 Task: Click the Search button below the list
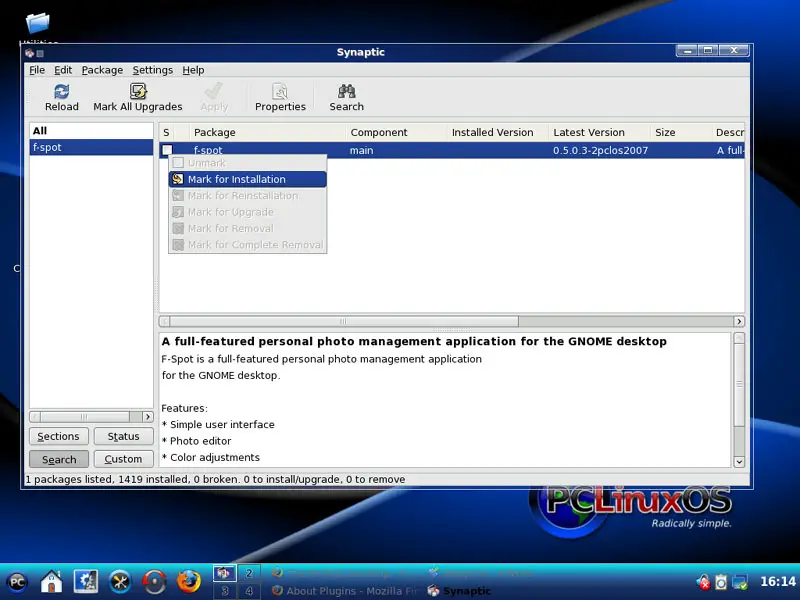click(x=59, y=459)
